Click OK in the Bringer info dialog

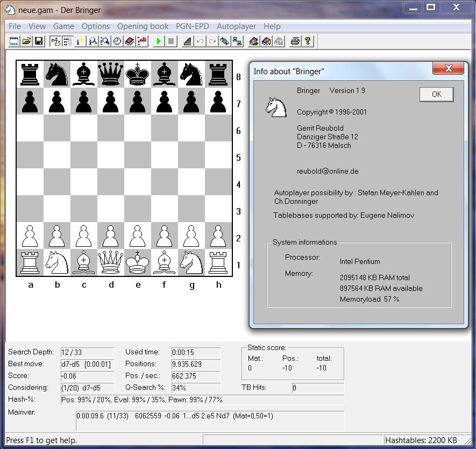click(x=437, y=94)
